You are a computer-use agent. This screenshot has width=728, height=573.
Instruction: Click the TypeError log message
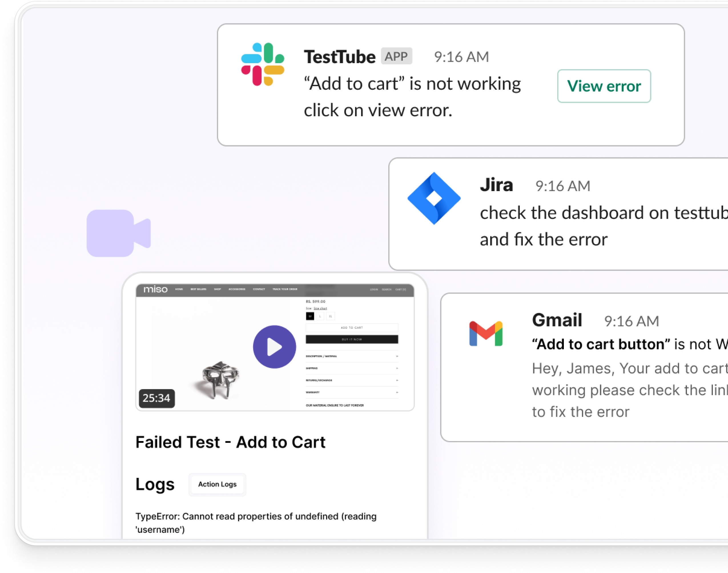256,523
